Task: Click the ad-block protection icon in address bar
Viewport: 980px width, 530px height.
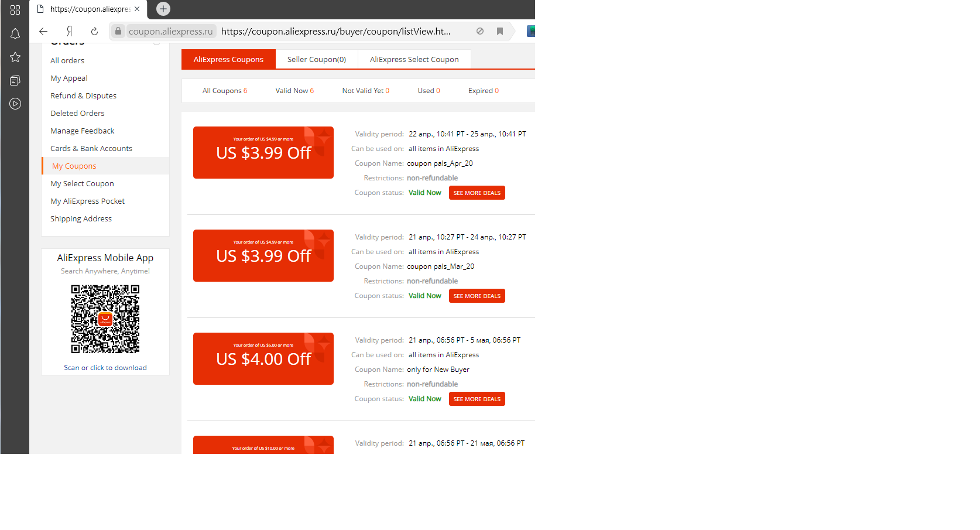Action: click(480, 31)
